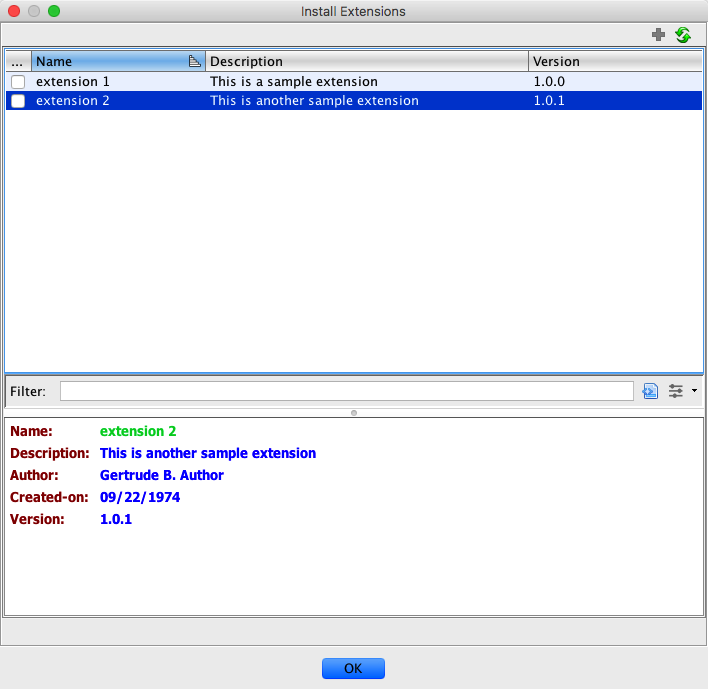Click the filter text options icon
Image resolution: width=708 pixels, height=689 pixels.
(650, 391)
